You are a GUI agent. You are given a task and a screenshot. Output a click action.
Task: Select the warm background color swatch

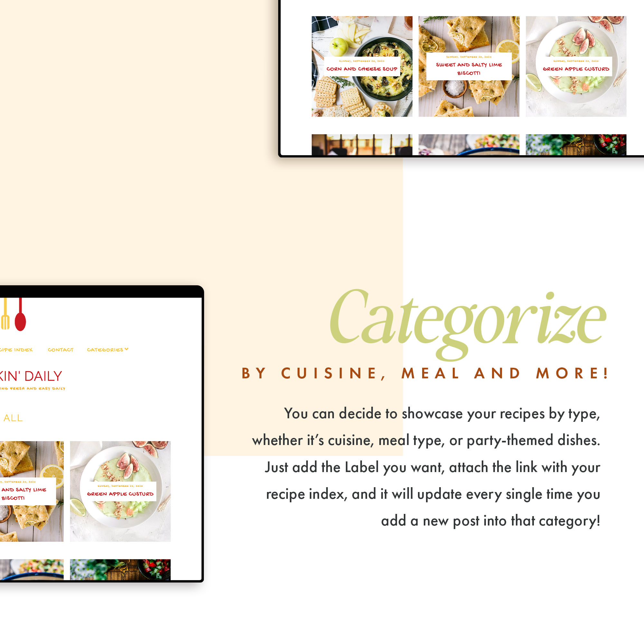click(x=118, y=118)
